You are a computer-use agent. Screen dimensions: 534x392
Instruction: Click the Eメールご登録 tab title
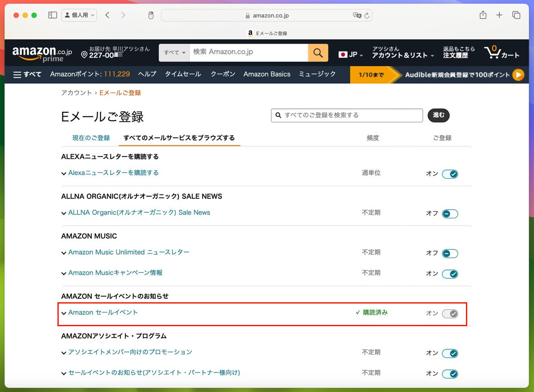pyautogui.click(x=272, y=33)
